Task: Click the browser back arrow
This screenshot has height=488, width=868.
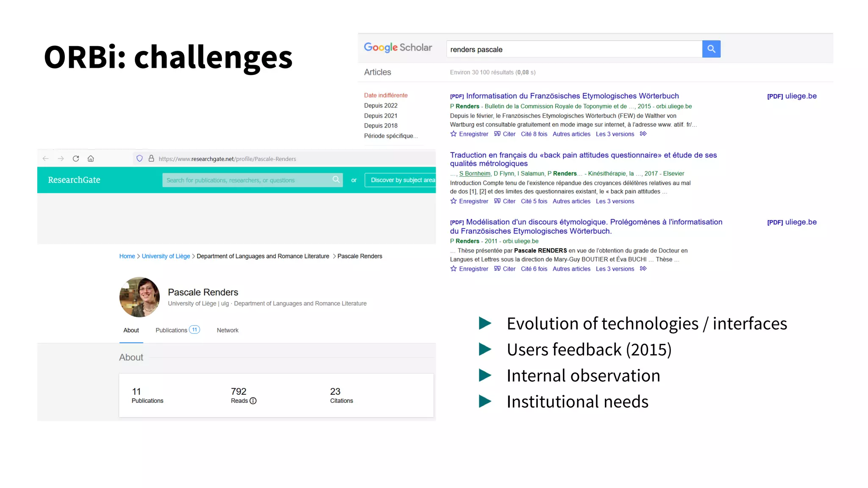Action: [x=46, y=159]
